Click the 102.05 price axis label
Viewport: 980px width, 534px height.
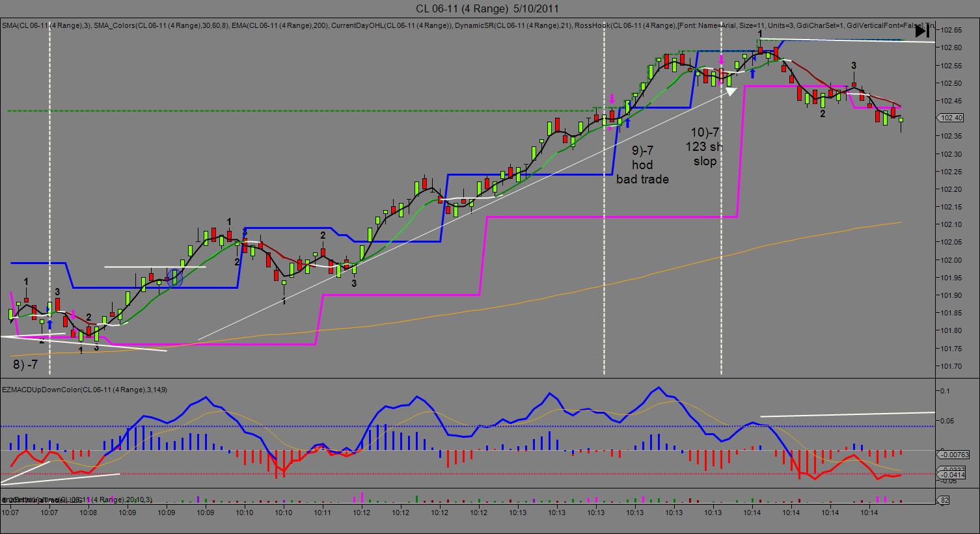pyautogui.click(x=951, y=243)
